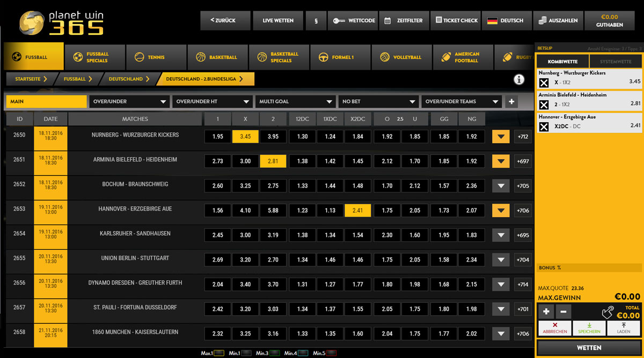Image resolution: width=644 pixels, height=358 pixels.
Task: Click the Max.1 yellow legend swatch
Action: (218, 353)
